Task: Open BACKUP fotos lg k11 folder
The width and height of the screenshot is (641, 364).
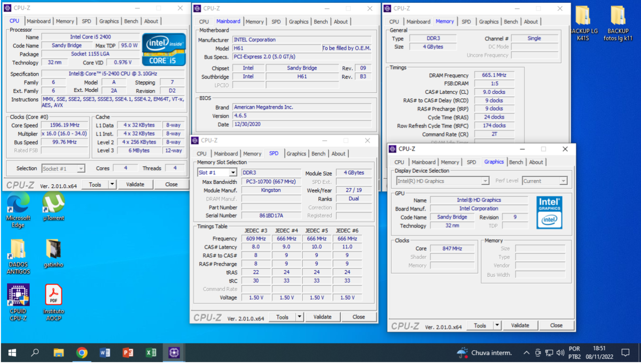Action: pos(618,23)
